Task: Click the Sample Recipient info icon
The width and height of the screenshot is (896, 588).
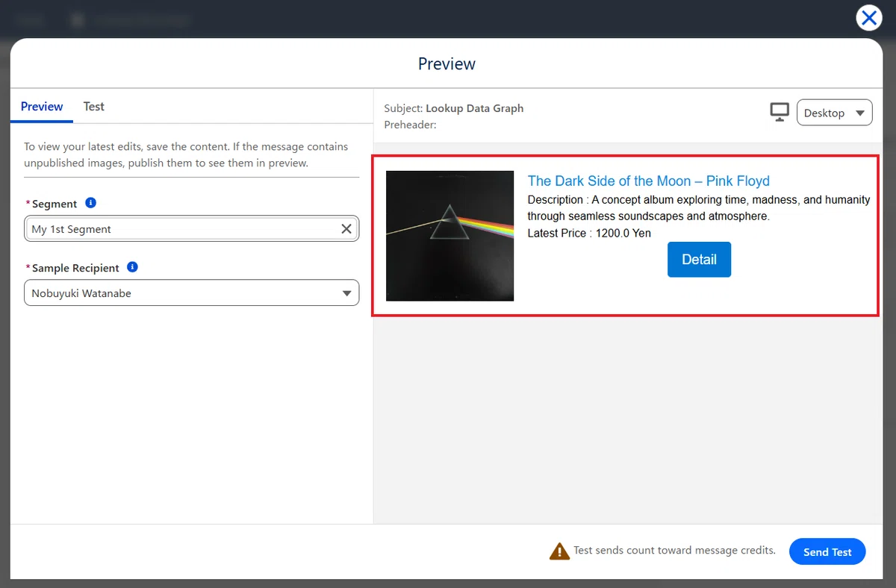Action: pos(133,267)
